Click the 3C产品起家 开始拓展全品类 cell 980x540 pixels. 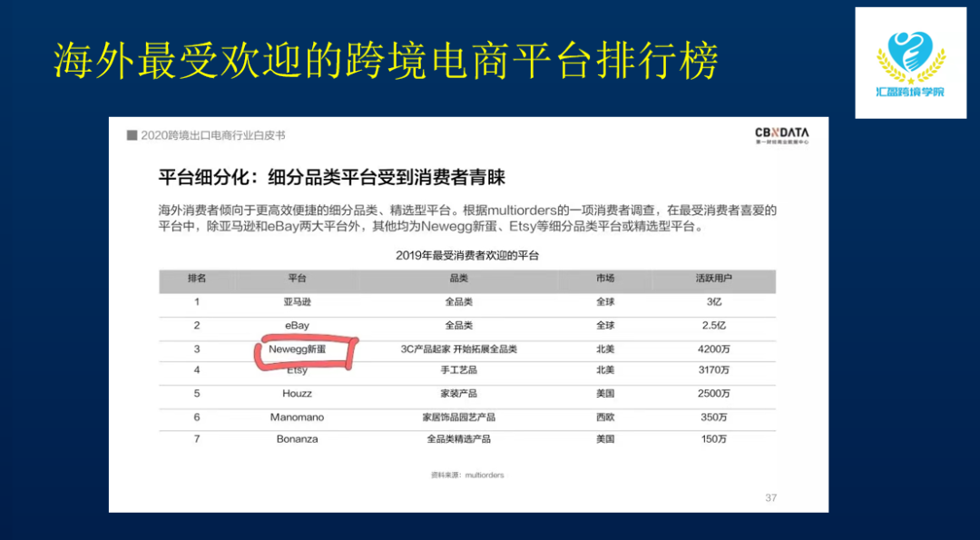[x=459, y=349]
